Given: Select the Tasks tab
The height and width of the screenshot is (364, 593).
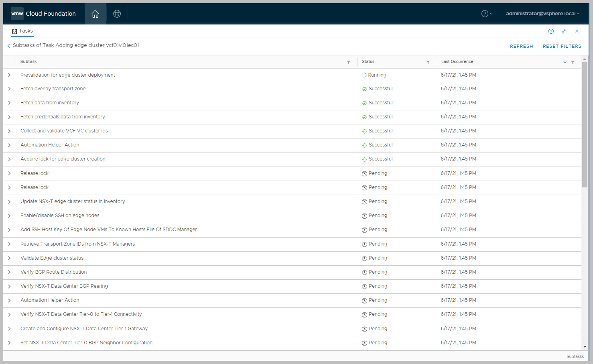Looking at the screenshot, I should point(22,31).
